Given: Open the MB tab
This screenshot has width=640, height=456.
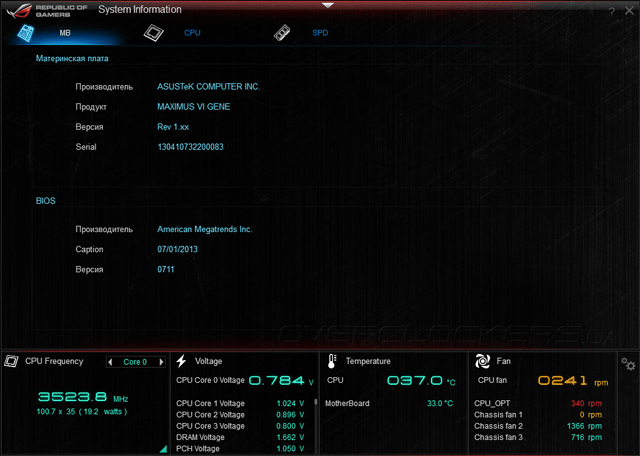Looking at the screenshot, I should pyautogui.click(x=65, y=33).
